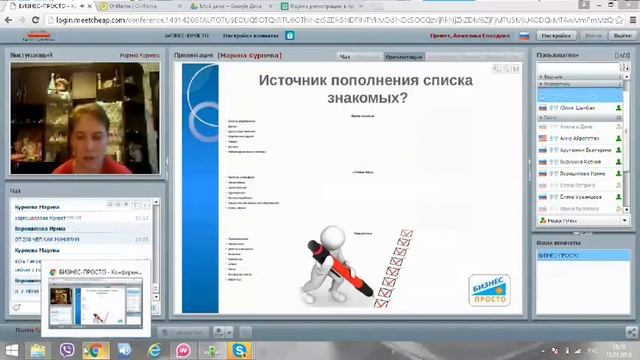Select user Арутюнян Екатерина
This screenshot has height=360, width=640.
click(x=580, y=150)
